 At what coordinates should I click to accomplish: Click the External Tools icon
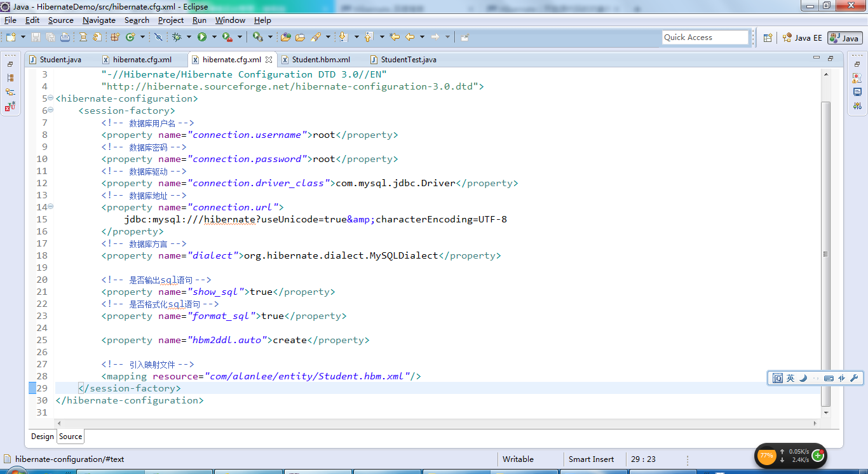point(258,37)
